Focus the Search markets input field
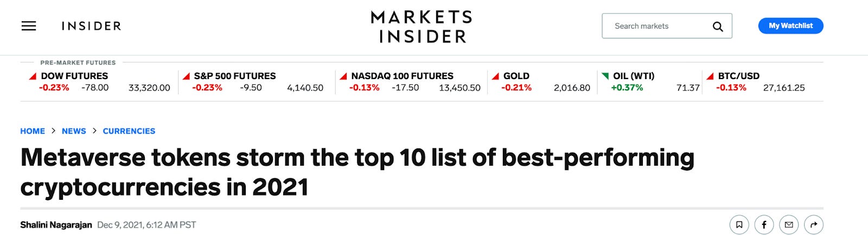 667,26
